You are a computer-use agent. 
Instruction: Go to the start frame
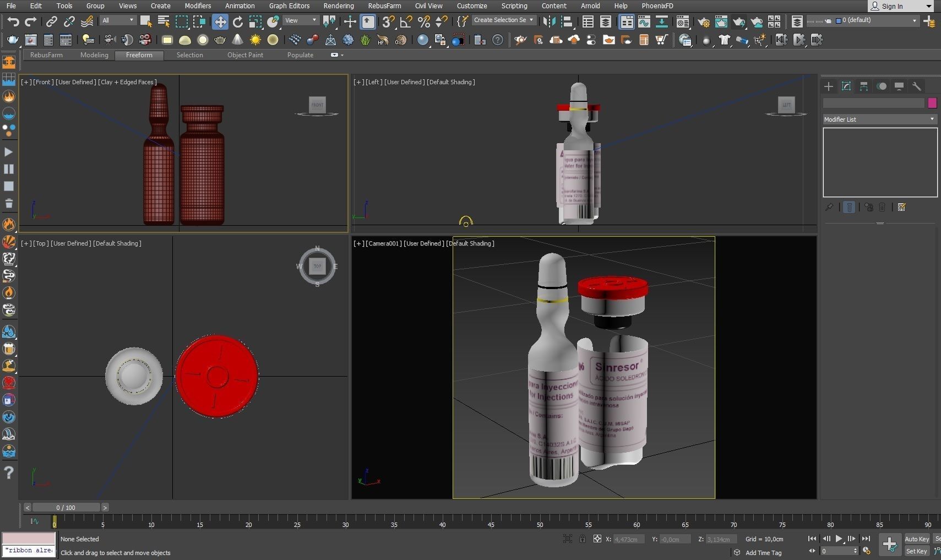click(812, 539)
